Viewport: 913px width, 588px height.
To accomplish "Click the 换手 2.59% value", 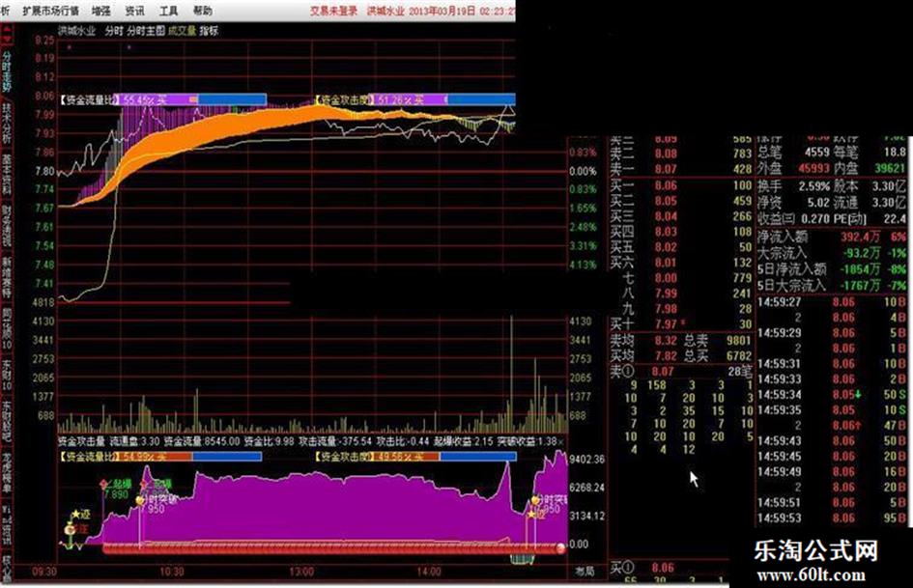I will click(x=813, y=186).
